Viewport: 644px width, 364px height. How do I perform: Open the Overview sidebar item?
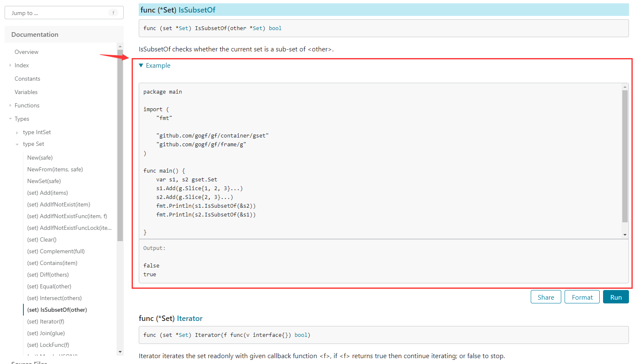26,52
